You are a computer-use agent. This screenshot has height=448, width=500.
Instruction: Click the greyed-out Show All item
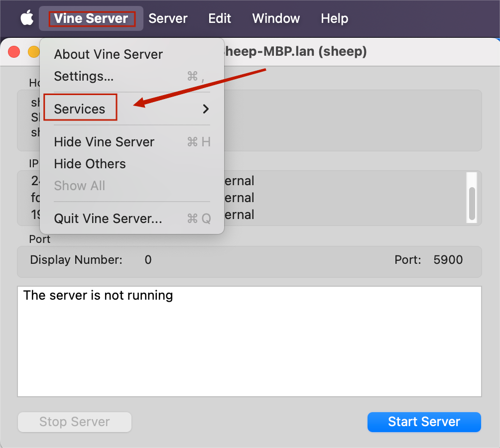click(x=80, y=186)
